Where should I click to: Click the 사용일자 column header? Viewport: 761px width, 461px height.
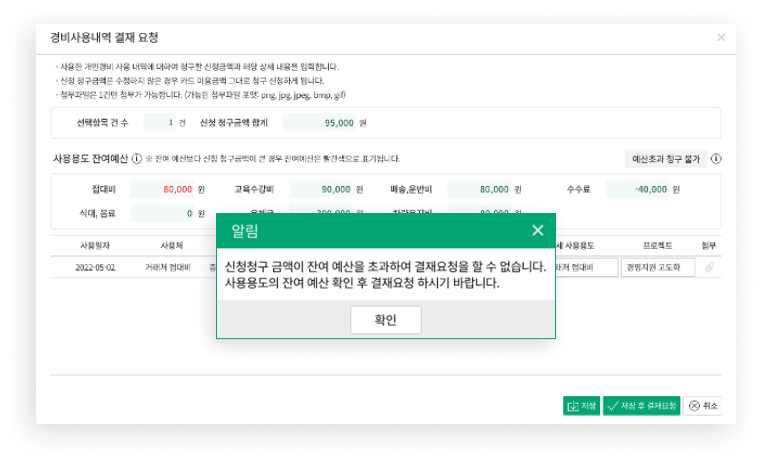(x=97, y=245)
